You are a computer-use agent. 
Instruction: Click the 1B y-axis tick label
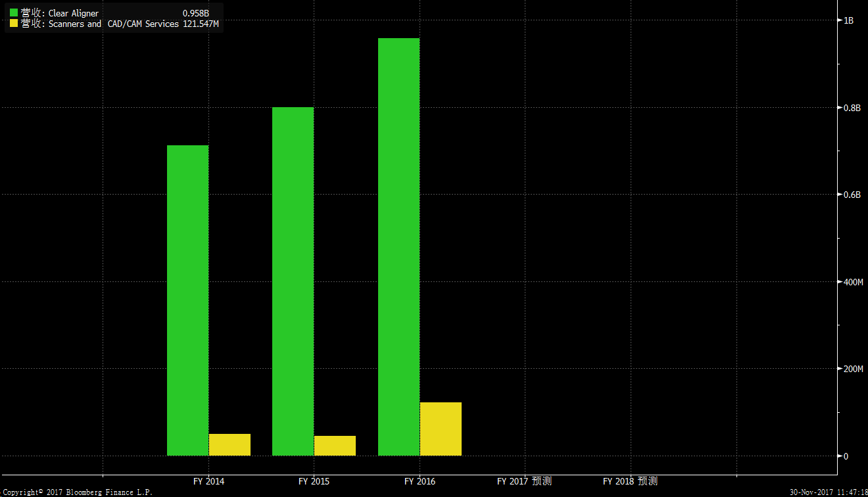pyautogui.click(x=848, y=20)
